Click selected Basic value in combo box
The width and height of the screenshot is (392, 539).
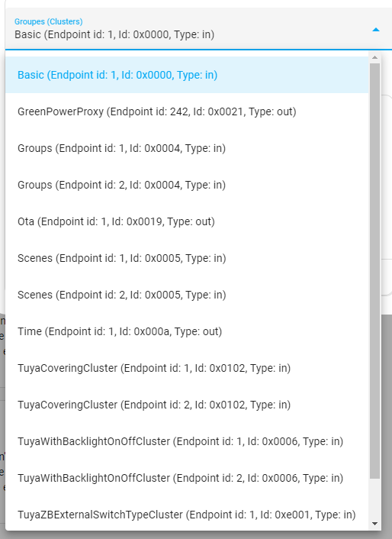(x=114, y=34)
